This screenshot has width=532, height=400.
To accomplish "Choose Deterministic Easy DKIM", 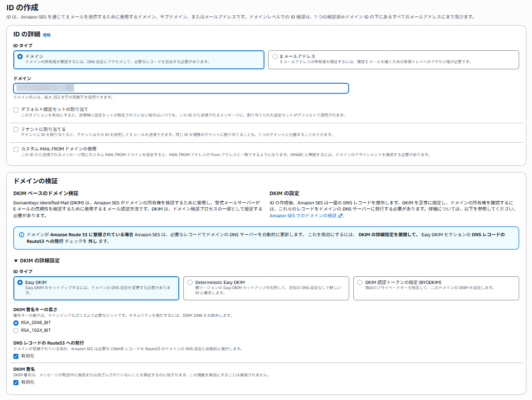I will click(191, 282).
